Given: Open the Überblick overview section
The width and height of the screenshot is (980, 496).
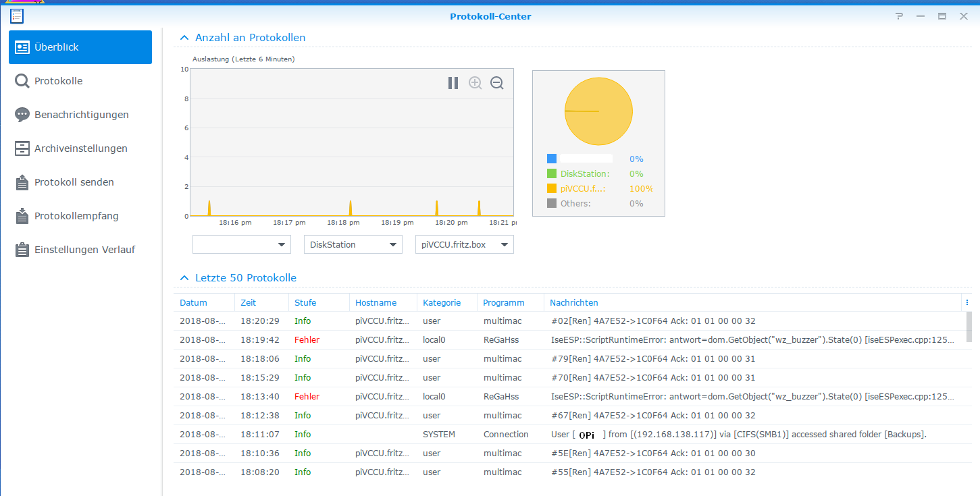Looking at the screenshot, I should pyautogui.click(x=80, y=47).
